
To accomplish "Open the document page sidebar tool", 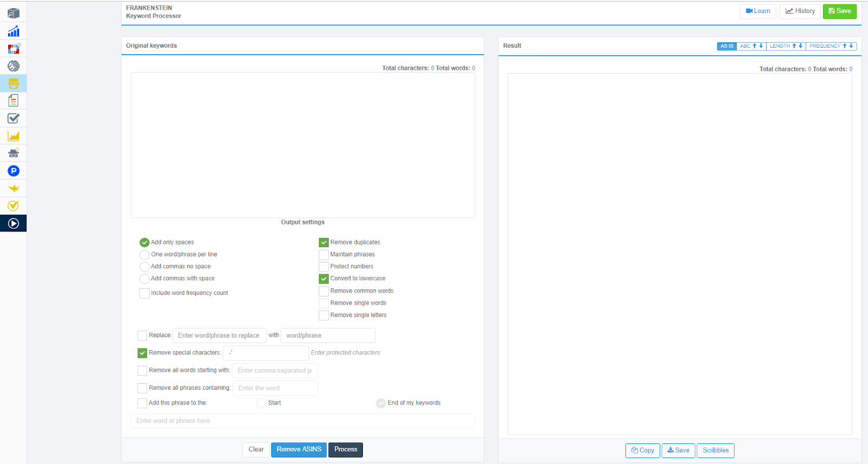I will (14, 101).
